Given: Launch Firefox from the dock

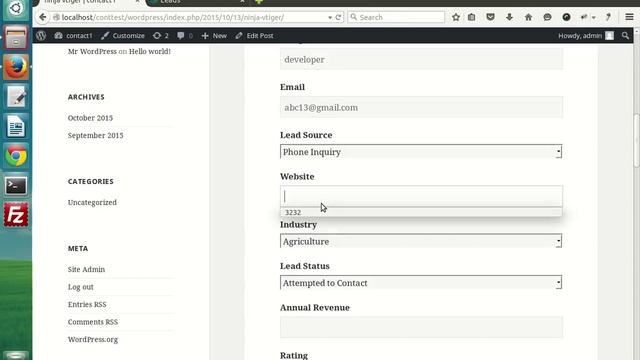Looking at the screenshot, I should (16, 67).
